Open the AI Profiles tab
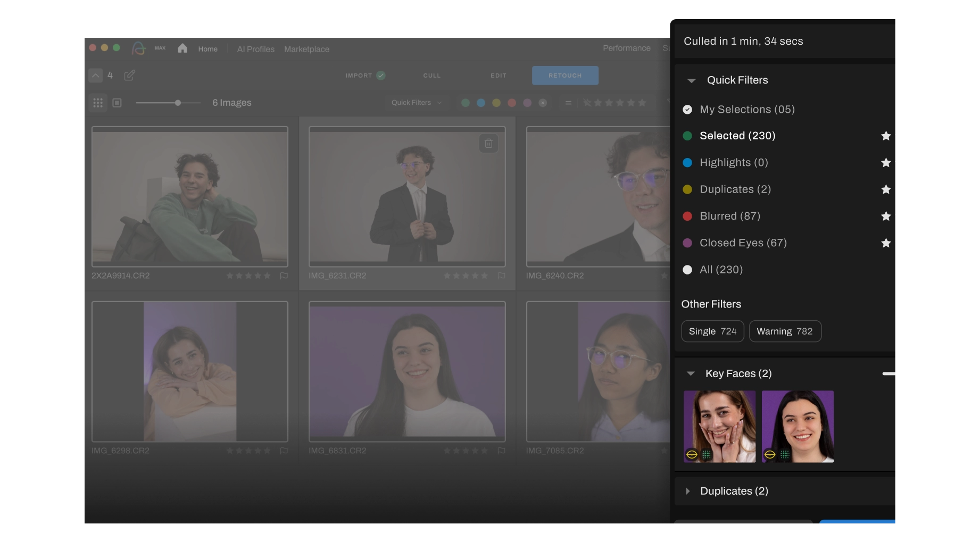Image resolution: width=980 pixels, height=541 pixels. click(x=255, y=49)
